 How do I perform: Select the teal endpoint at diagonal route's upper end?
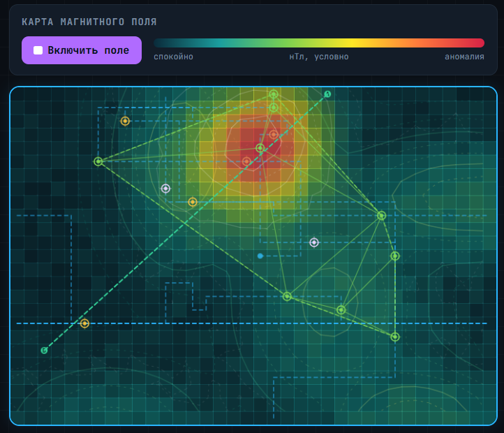[327, 94]
